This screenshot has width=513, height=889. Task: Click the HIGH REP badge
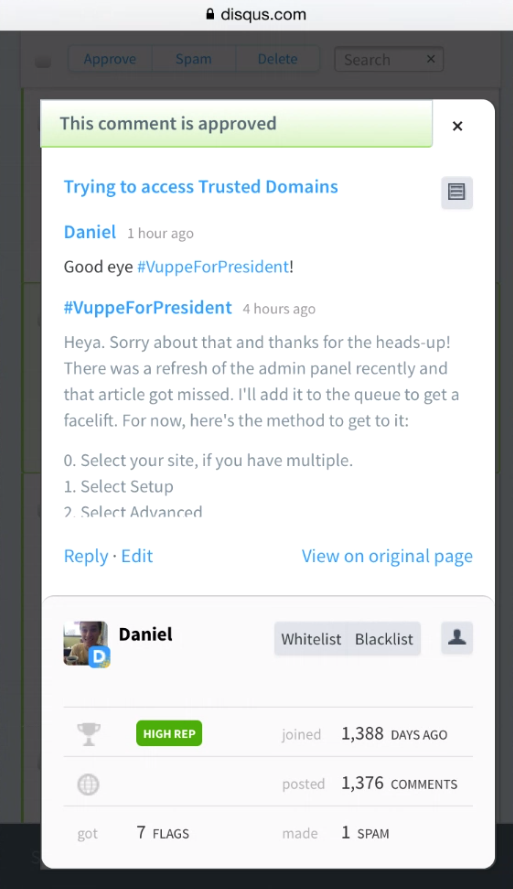point(169,734)
